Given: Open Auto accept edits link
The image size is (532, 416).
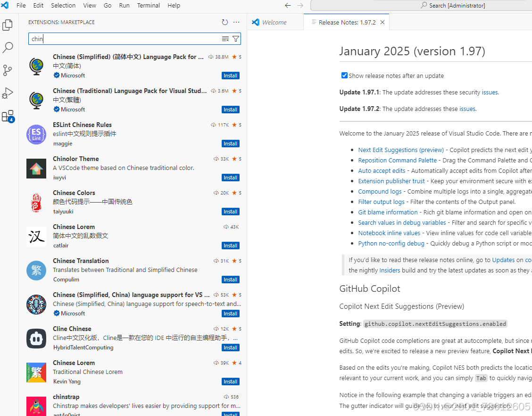Looking at the screenshot, I should [382, 170].
